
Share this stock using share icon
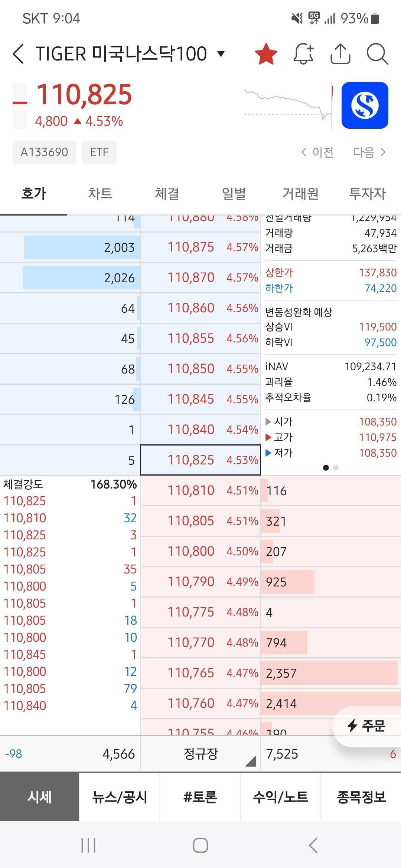click(x=341, y=54)
